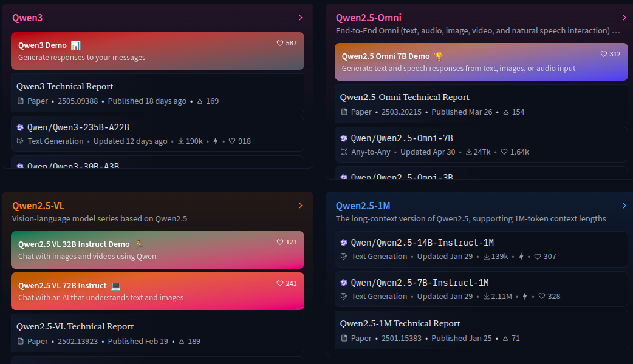Launch Qwen2.5 VL 32B Instruct Demo card

157,250
